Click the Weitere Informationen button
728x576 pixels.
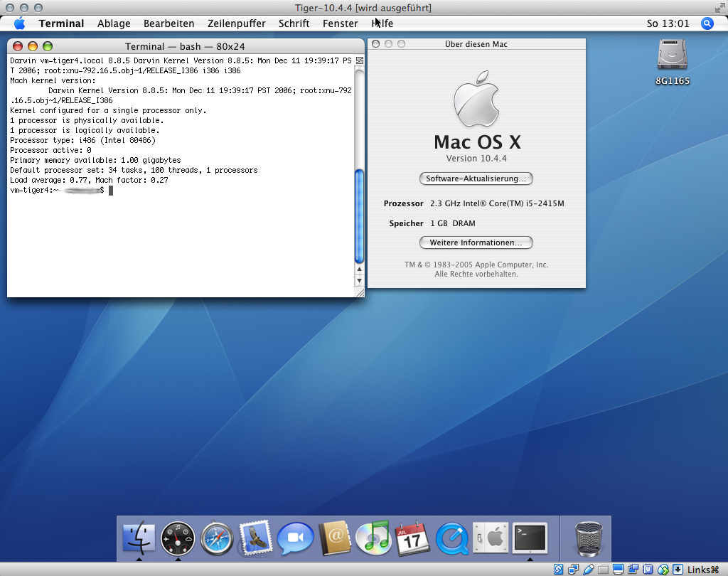pos(476,242)
